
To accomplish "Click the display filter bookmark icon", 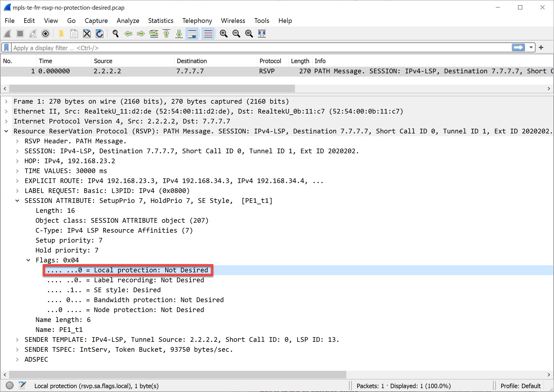I will (6, 48).
